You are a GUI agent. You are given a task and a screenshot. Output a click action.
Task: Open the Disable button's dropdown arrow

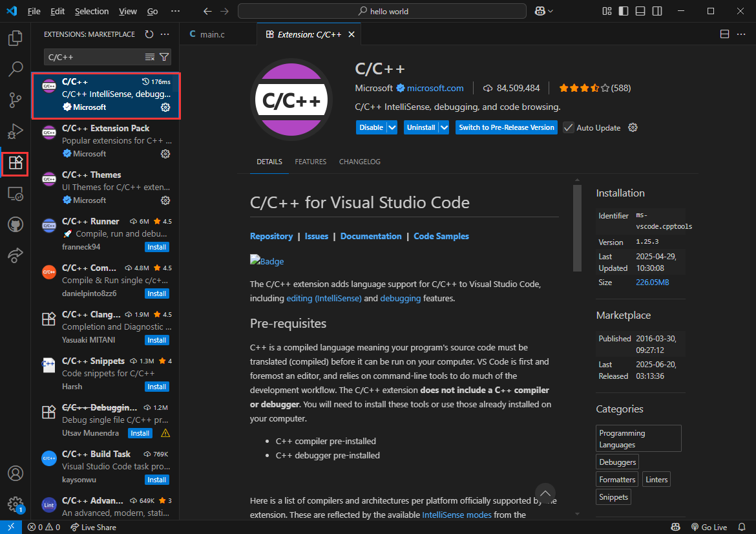[x=391, y=127]
